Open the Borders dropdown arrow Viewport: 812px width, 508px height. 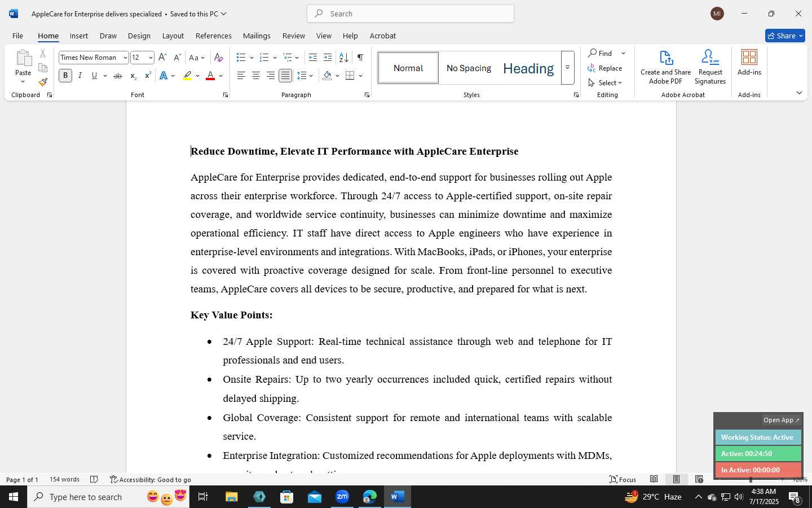pyautogui.click(x=360, y=76)
